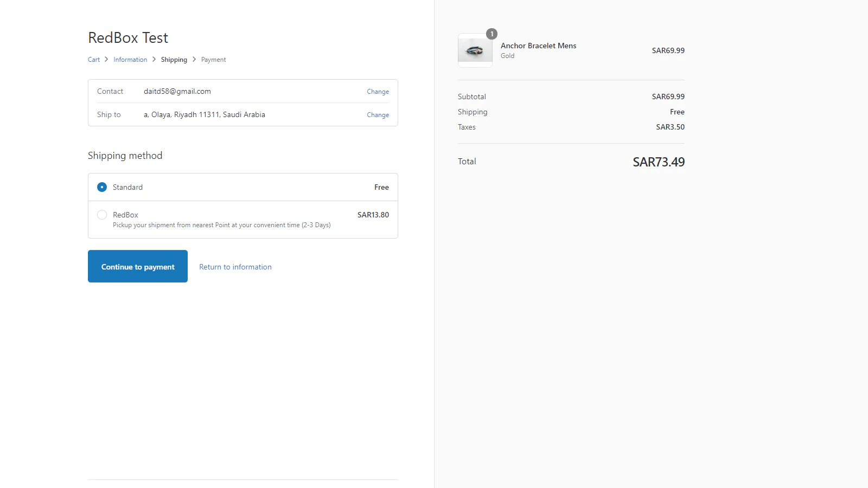Click the Subtotal label

(472, 97)
